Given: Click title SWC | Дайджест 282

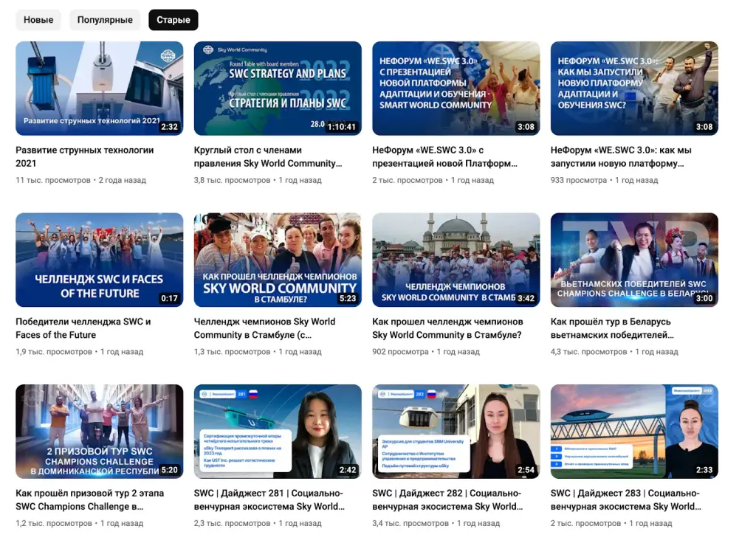Looking at the screenshot, I should (447, 499).
